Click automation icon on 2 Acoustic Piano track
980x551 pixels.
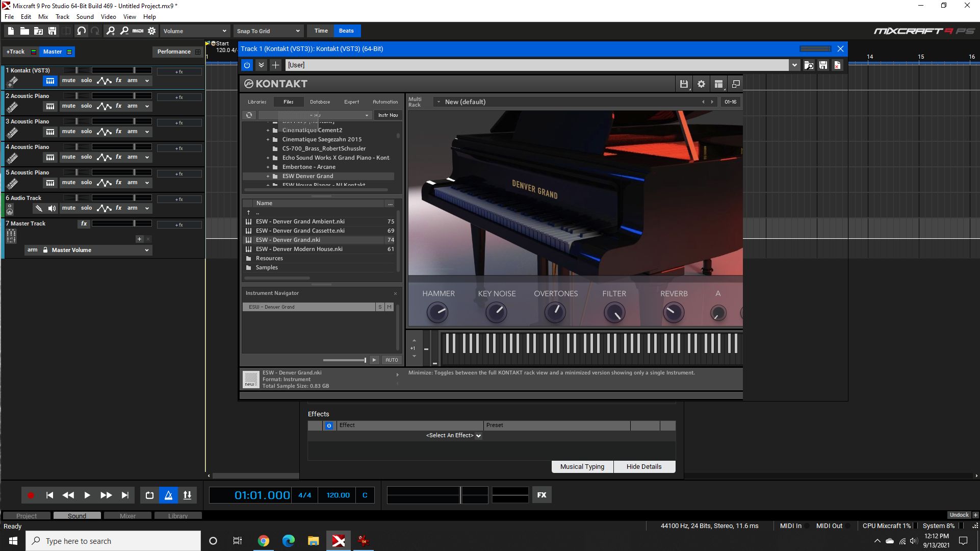tap(104, 106)
